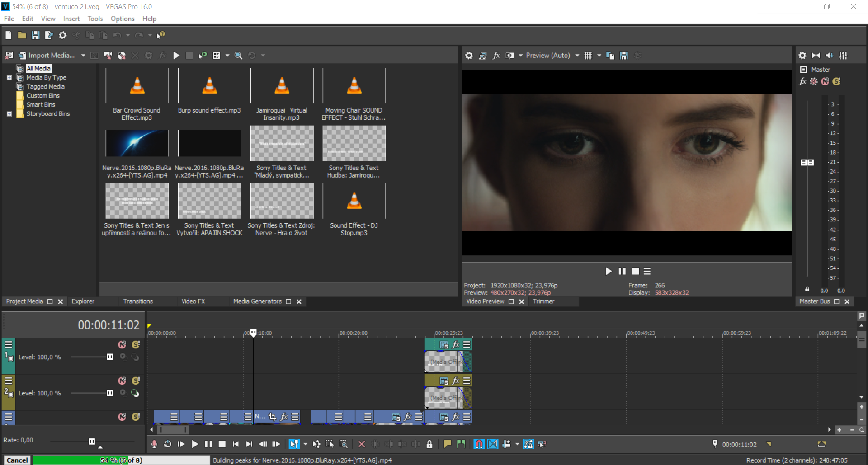This screenshot has width=868, height=465.
Task: Open Video Output FX in preview toolbar
Action: point(496,56)
